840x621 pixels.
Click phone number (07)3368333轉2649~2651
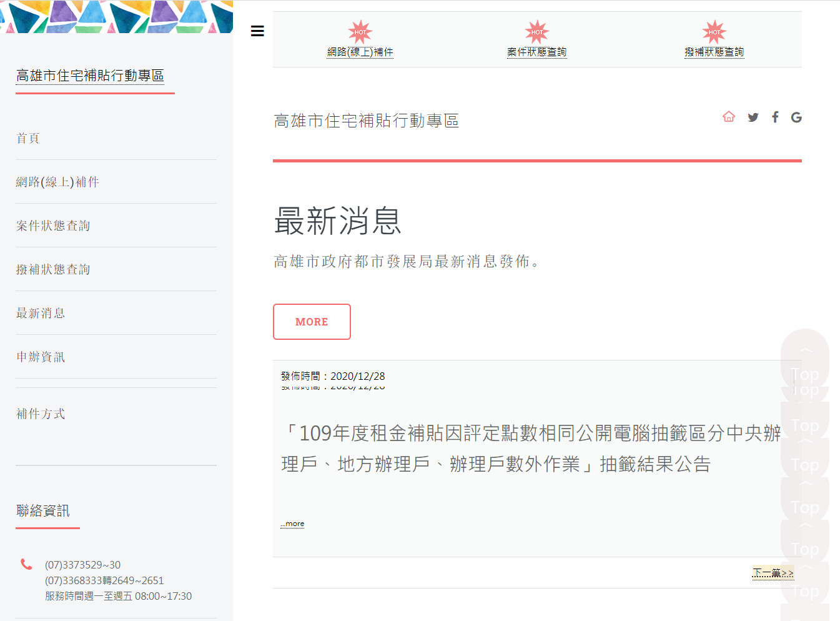pos(104,580)
